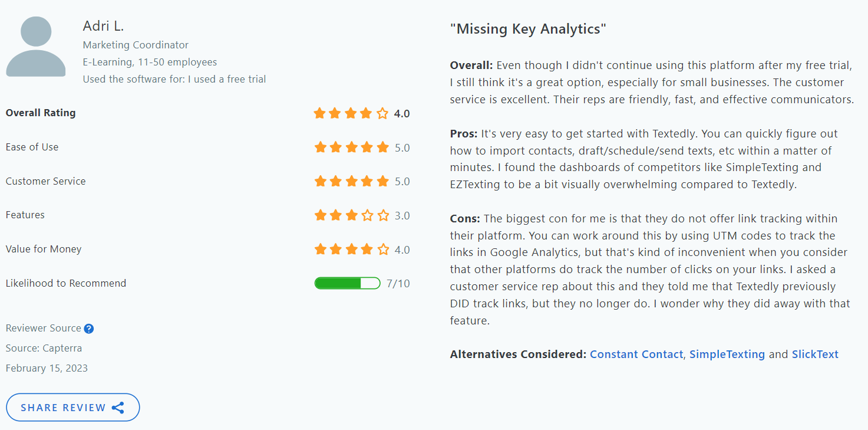Open the SimpleTexting alternative link
Viewport: 868px width, 430px height.
tap(727, 354)
